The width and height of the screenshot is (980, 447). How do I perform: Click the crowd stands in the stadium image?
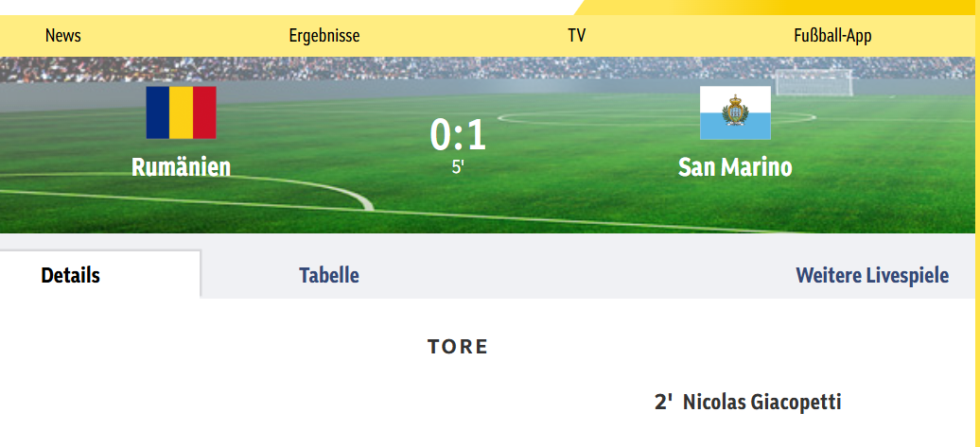(378, 68)
